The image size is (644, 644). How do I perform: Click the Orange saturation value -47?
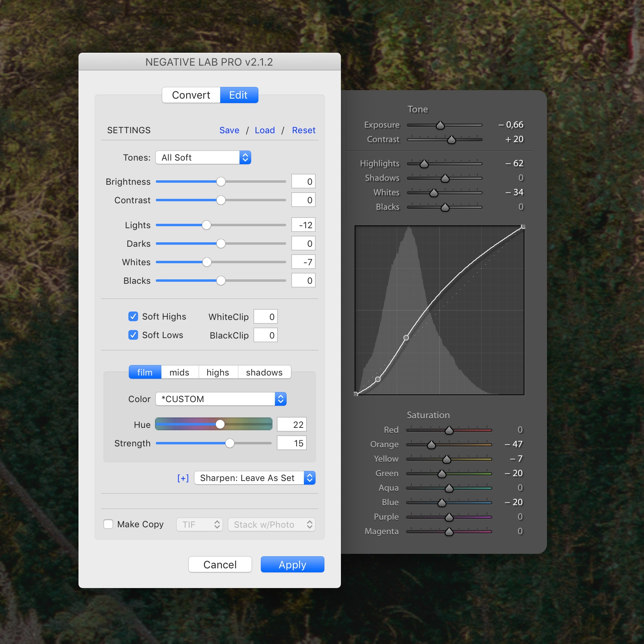point(514,444)
